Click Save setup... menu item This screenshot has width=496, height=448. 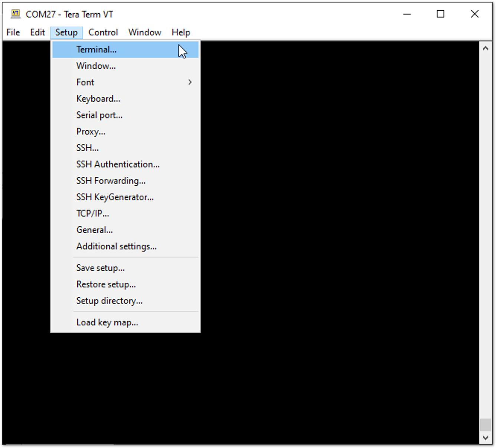tap(100, 268)
